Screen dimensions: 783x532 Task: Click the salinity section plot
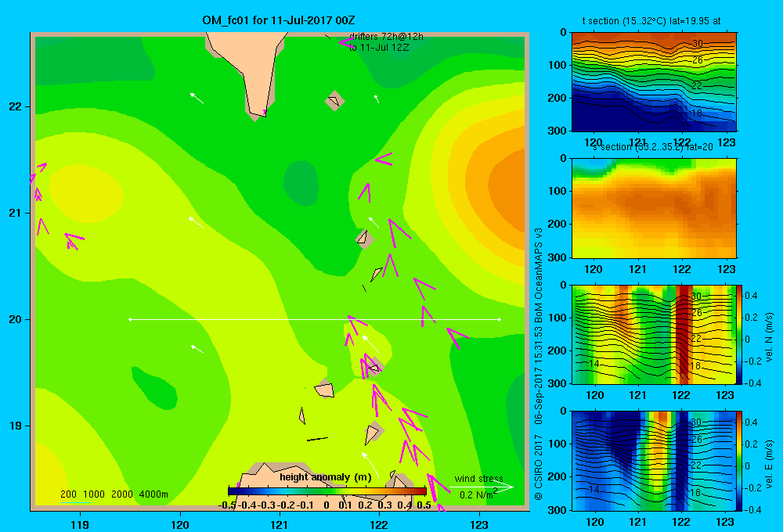point(654,208)
